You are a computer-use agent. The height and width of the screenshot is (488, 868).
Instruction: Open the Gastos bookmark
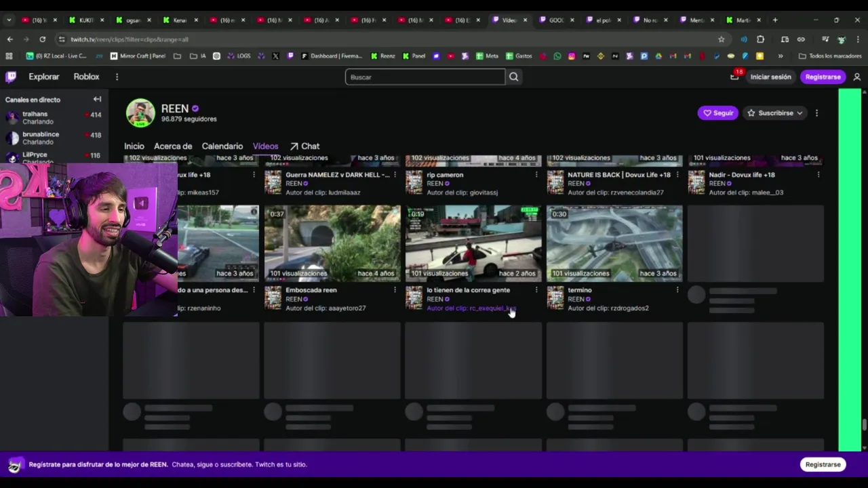(x=519, y=56)
